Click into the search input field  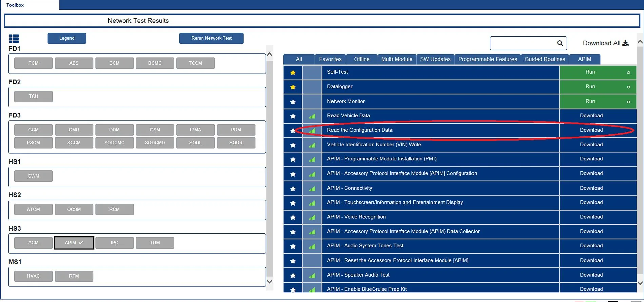[523, 43]
